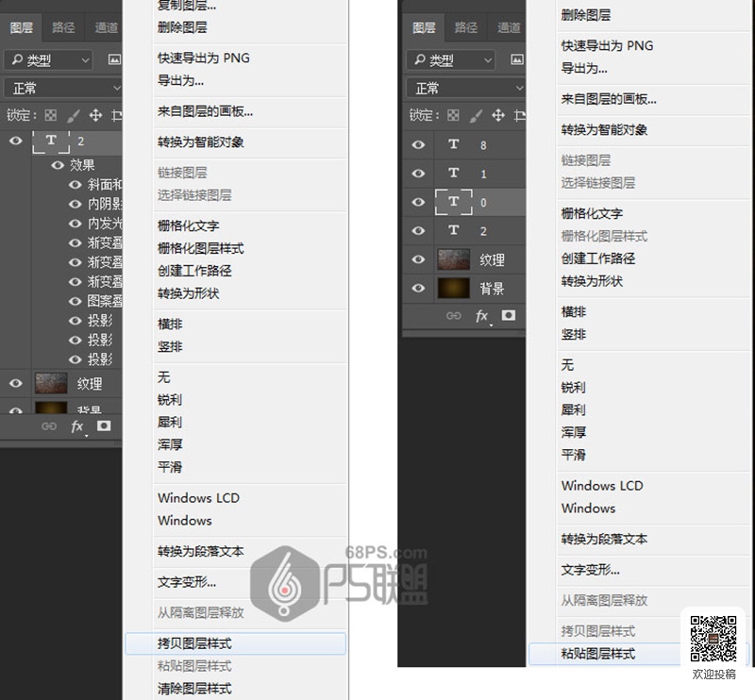
Task: Hide 纹理 layer in left panel
Action: point(16,383)
